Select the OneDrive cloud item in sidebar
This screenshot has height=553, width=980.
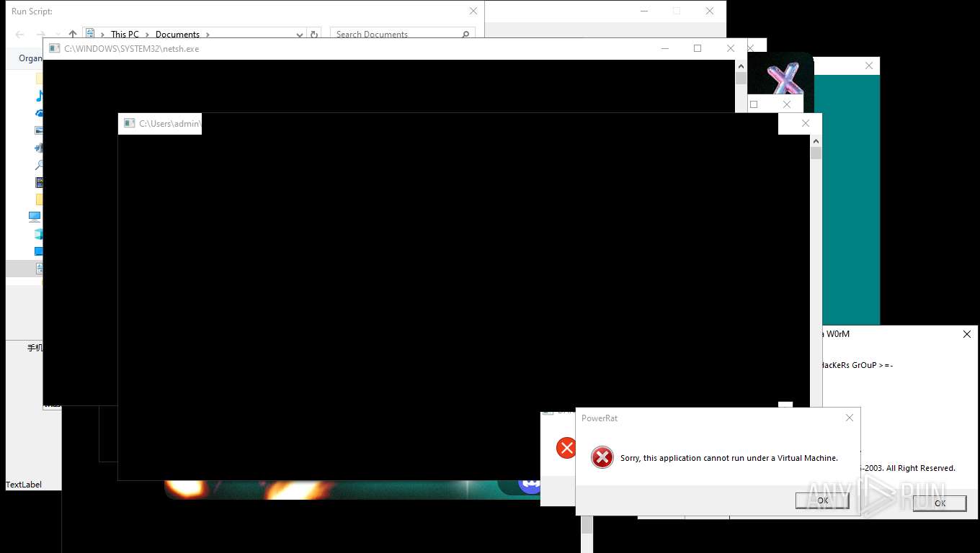pyautogui.click(x=40, y=113)
